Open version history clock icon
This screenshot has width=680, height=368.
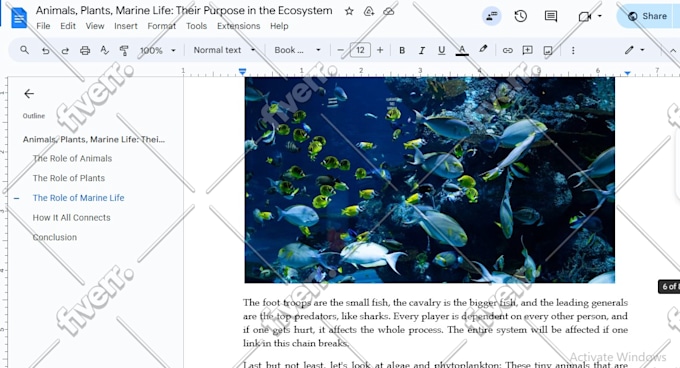520,16
